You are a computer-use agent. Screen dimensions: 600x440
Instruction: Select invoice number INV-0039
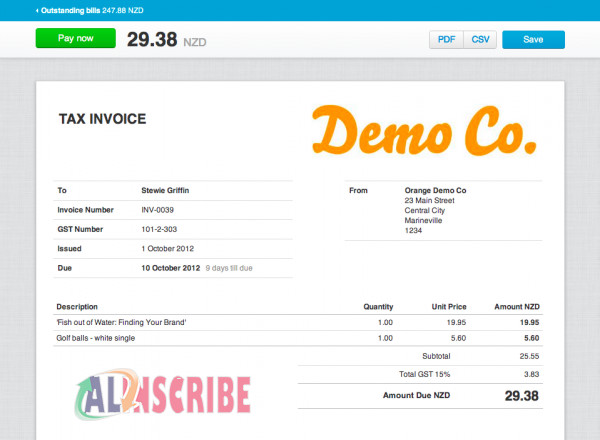point(158,210)
